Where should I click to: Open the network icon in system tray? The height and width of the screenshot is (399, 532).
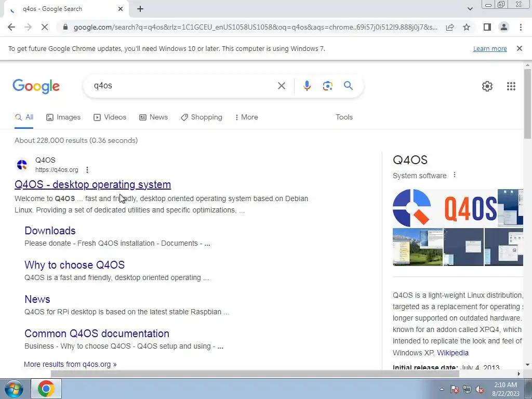pyautogui.click(x=467, y=390)
